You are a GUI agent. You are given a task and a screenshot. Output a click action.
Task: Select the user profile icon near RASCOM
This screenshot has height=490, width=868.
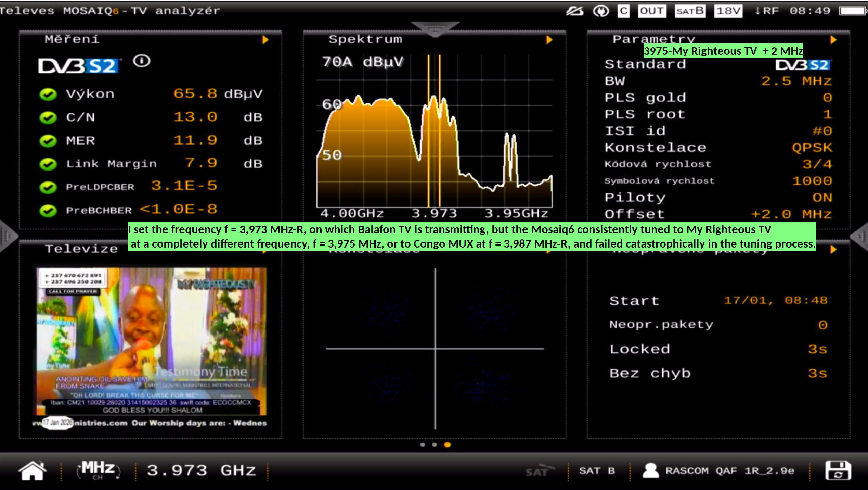(650, 471)
